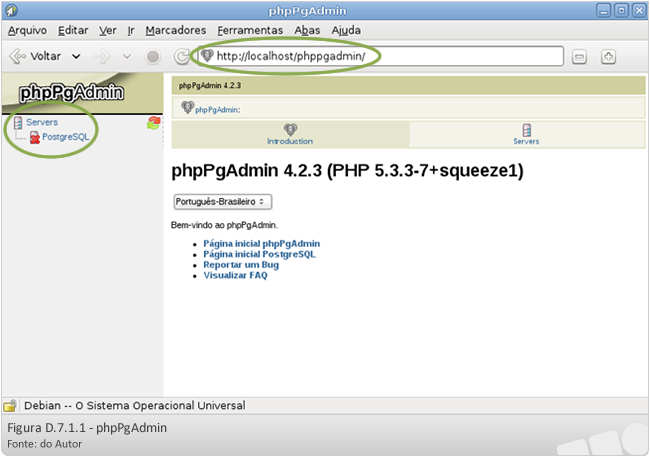Screen dimensions: 650x457
Task: Click the phpPgAdmin 4.2.3 page heading
Action: 347,171
